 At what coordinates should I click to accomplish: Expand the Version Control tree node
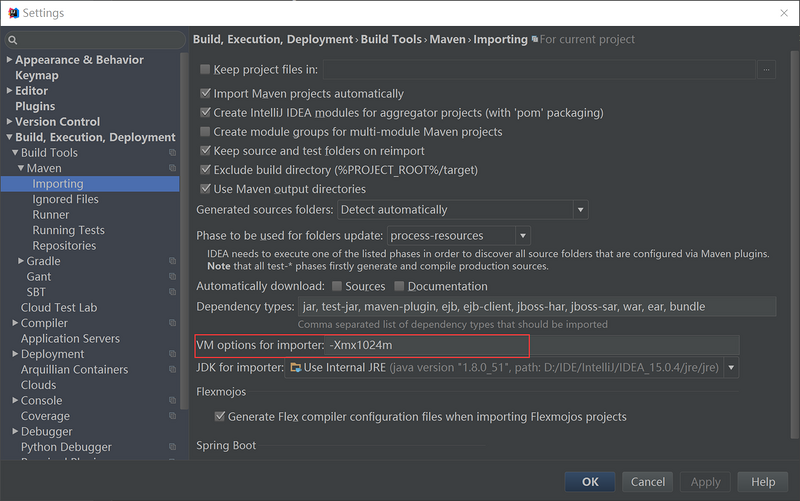click(x=10, y=122)
